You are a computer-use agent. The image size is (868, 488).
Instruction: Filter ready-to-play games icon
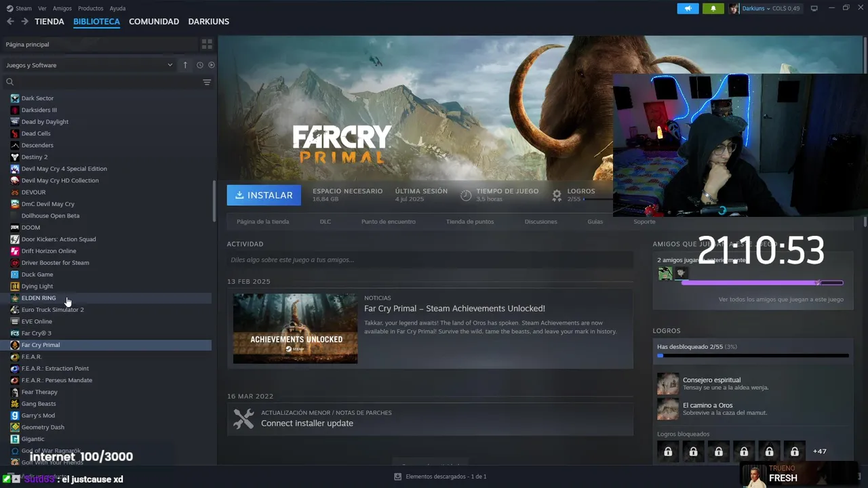click(212, 65)
